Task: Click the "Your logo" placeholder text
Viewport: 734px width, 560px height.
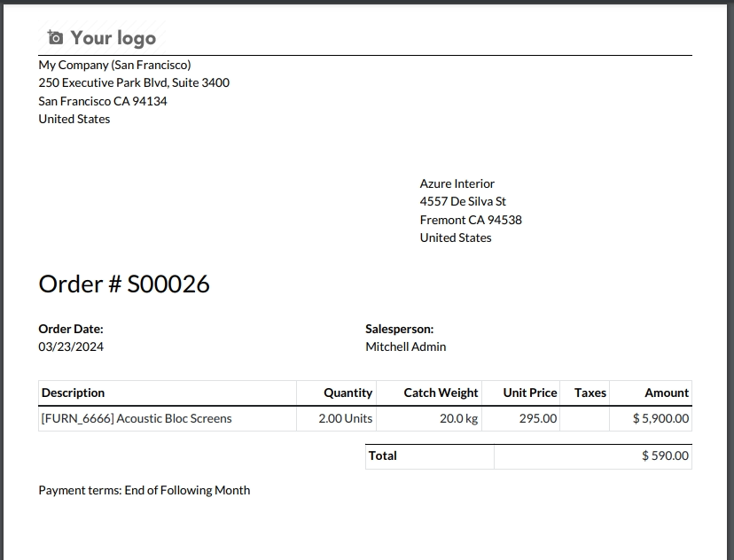Action: (113, 38)
